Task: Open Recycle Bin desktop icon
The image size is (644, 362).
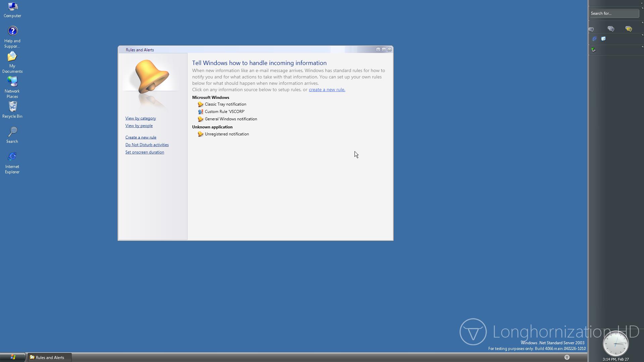Action: click(12, 110)
